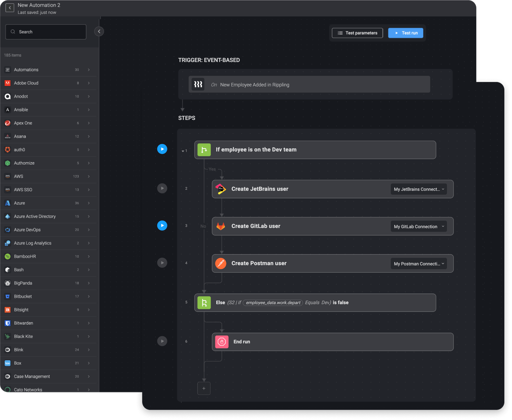This screenshot has width=512, height=420.
Task: Run the Create GitLab user step
Action: click(162, 226)
